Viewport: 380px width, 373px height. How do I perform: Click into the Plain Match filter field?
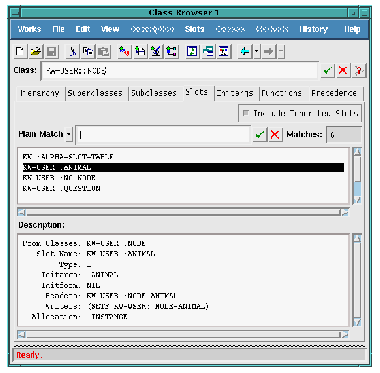coord(163,135)
